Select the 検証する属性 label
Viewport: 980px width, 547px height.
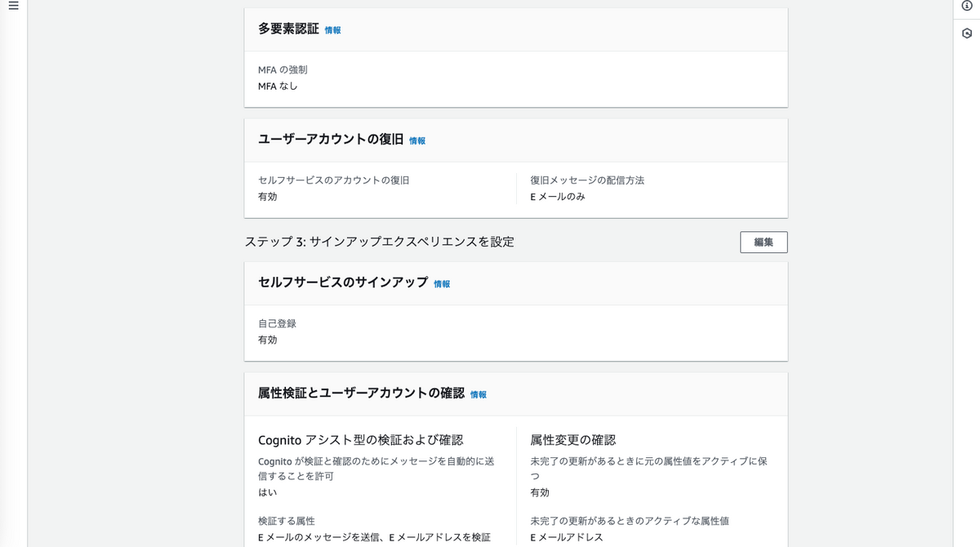[x=287, y=521]
